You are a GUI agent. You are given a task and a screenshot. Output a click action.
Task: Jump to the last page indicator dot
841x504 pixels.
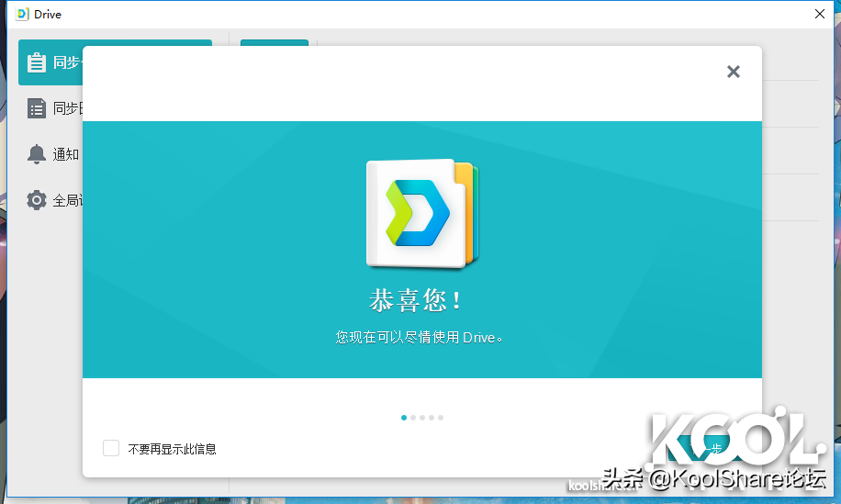click(x=441, y=418)
